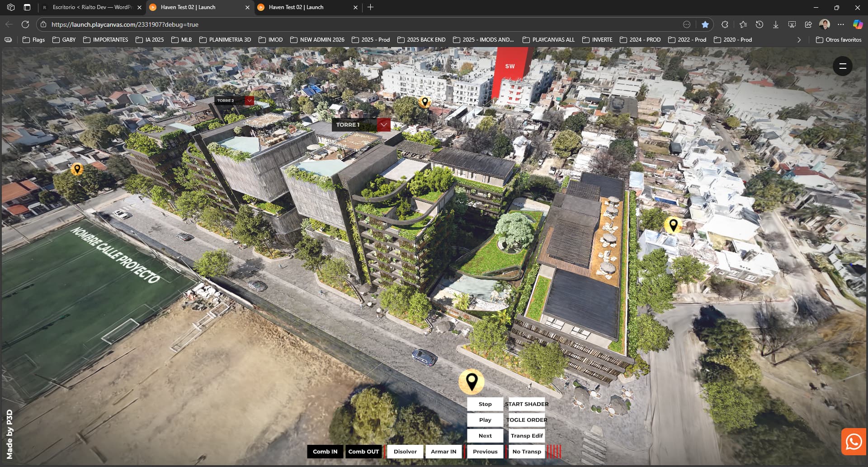Expand the TORRE 1 dropdown chevron
This screenshot has height=467, width=868.
[383, 124]
